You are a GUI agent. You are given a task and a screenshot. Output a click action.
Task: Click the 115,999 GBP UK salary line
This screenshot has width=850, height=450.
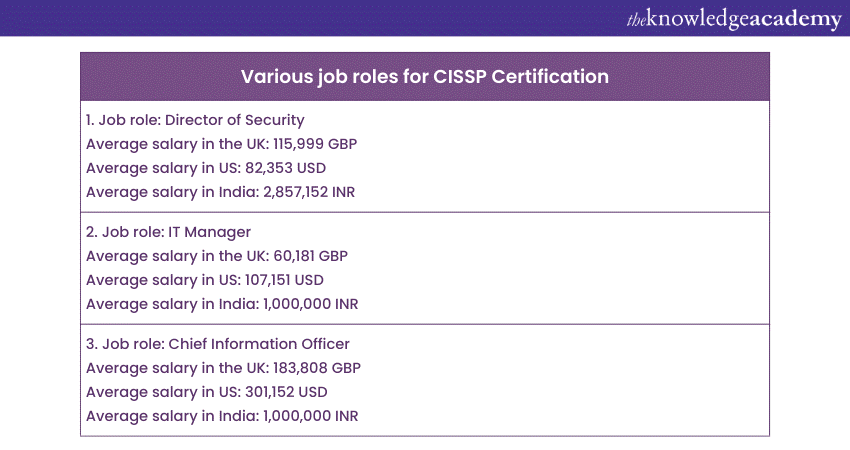point(221,144)
